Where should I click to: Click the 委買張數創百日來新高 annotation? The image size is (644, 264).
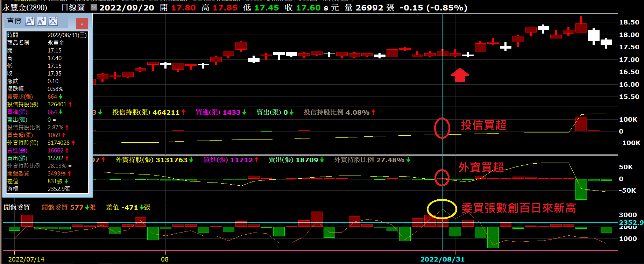[518, 208]
